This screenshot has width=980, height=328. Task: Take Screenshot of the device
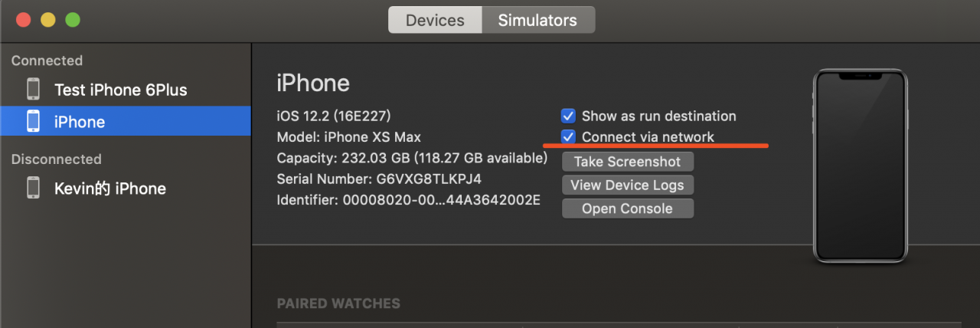coord(628,162)
